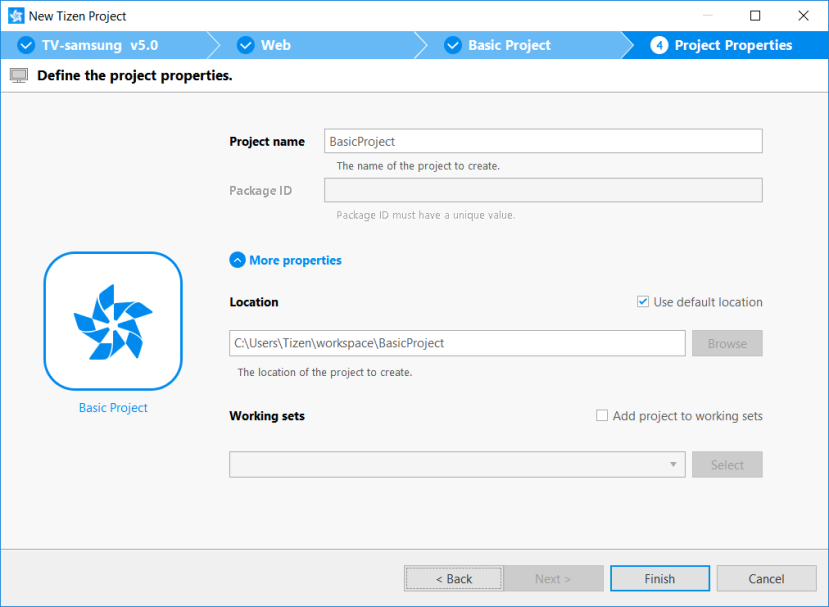
Task: Collapse the More properties chevron icon
Action: (x=237, y=260)
